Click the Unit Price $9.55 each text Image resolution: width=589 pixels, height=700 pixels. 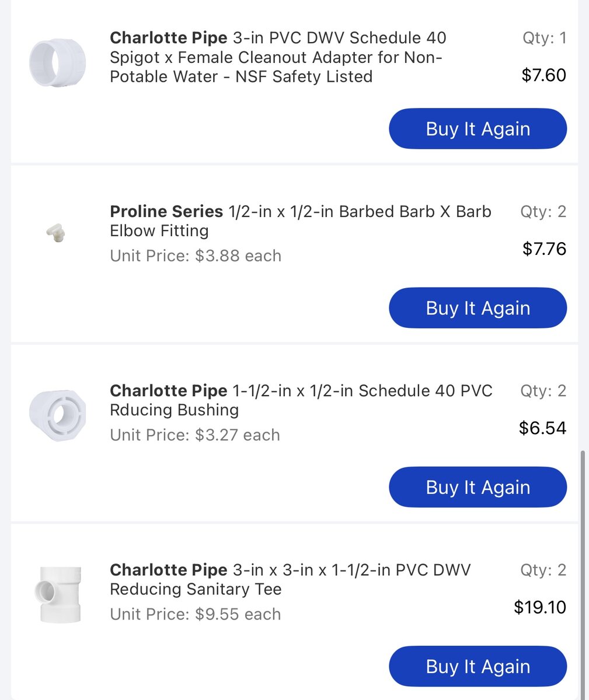pyautogui.click(x=196, y=614)
